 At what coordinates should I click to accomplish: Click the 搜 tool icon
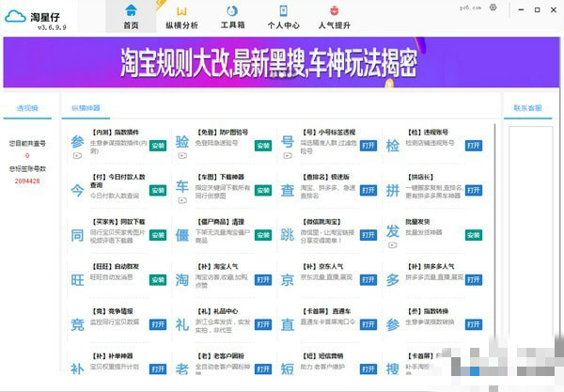click(x=392, y=369)
